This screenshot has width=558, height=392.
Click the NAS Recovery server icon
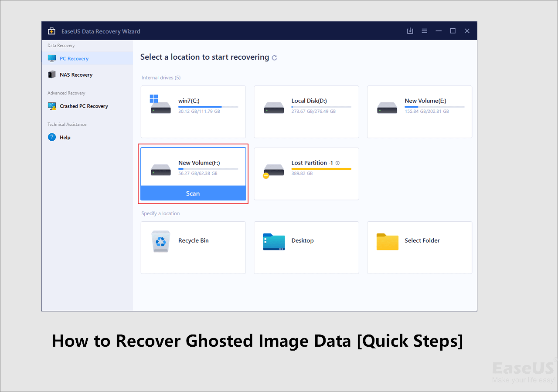pos(52,74)
